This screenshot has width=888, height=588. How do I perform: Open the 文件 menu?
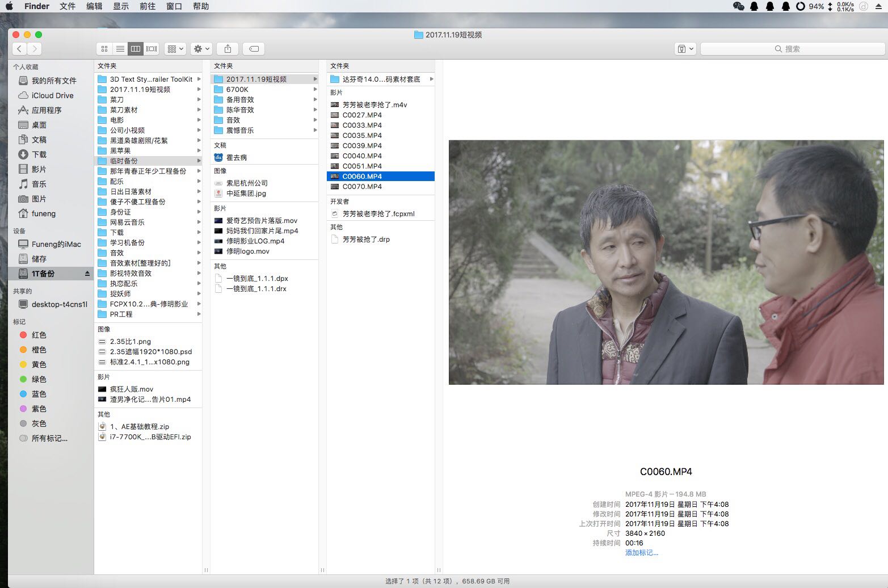pos(68,6)
